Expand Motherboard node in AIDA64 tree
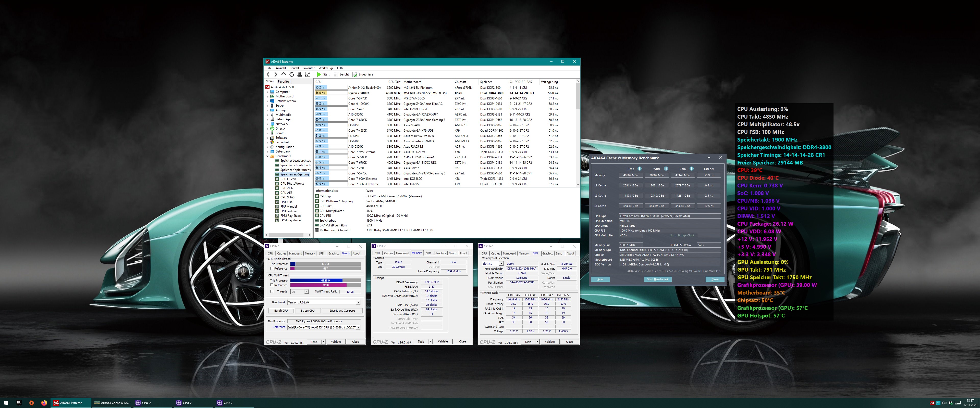 [267, 97]
